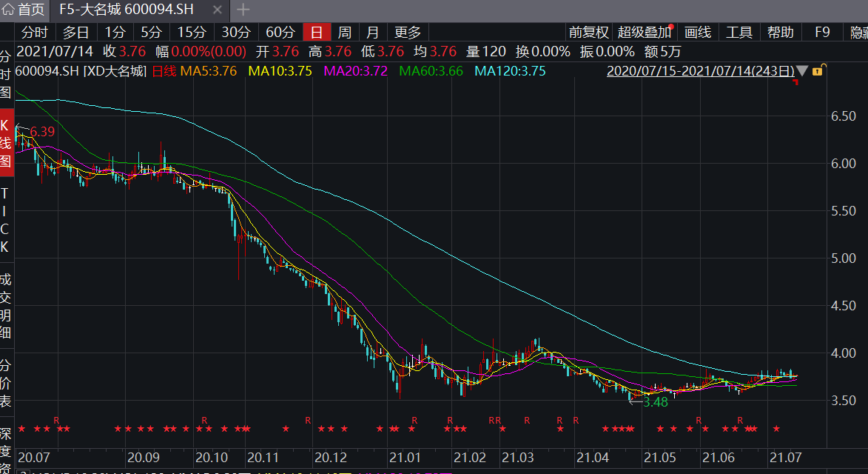Select the 60分 timeframe

280,33
